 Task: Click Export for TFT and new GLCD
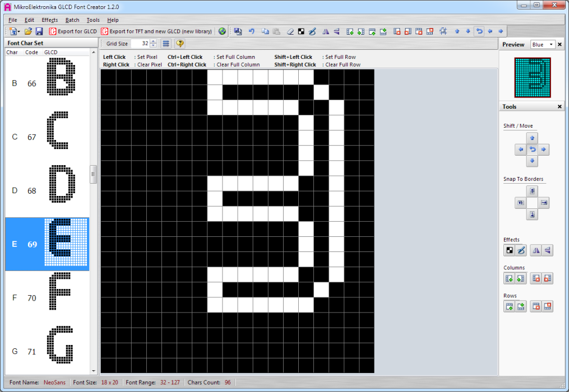click(156, 31)
